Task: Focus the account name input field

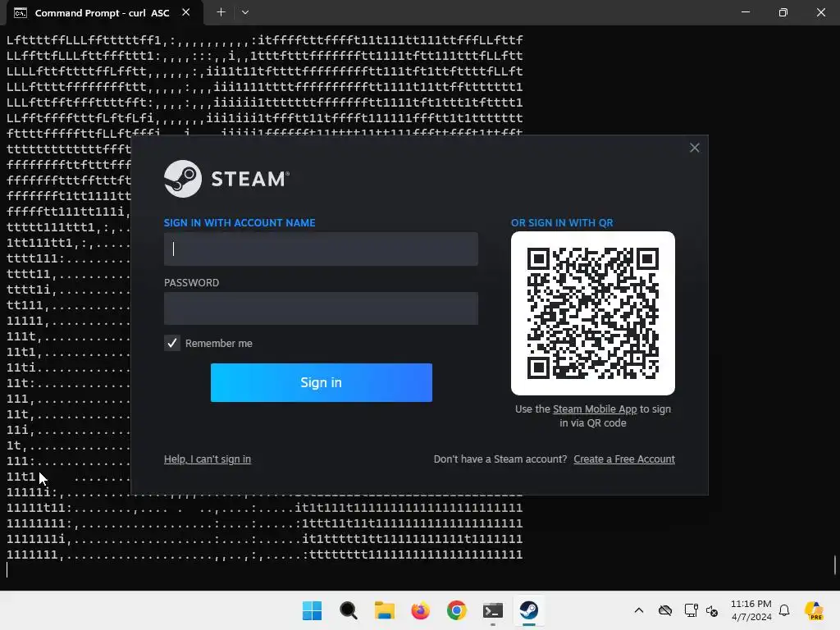Action: [321, 249]
